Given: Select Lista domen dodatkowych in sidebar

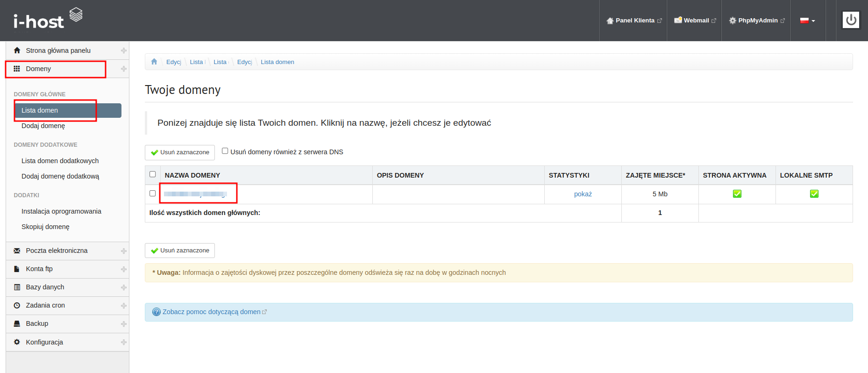Looking at the screenshot, I should tap(60, 161).
